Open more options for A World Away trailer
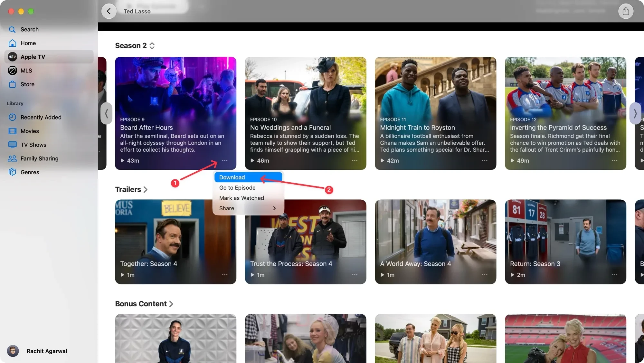The width and height of the screenshot is (644, 363). (x=485, y=275)
